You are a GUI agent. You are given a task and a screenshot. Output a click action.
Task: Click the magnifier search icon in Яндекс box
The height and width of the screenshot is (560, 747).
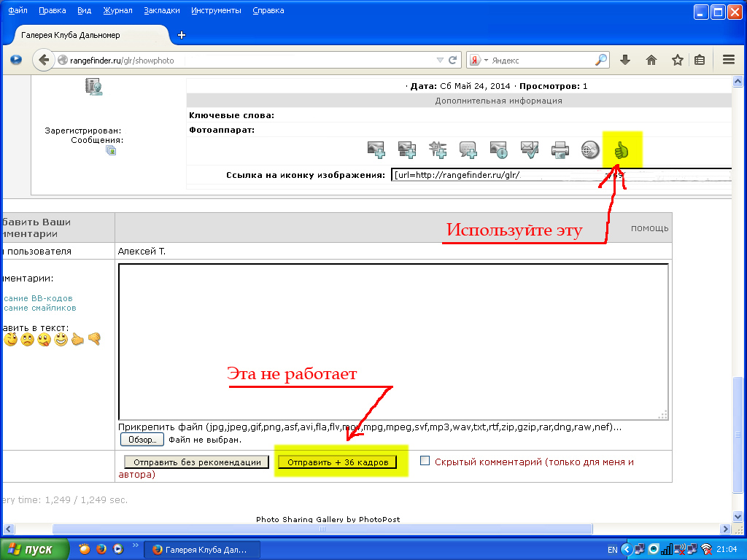(x=601, y=60)
